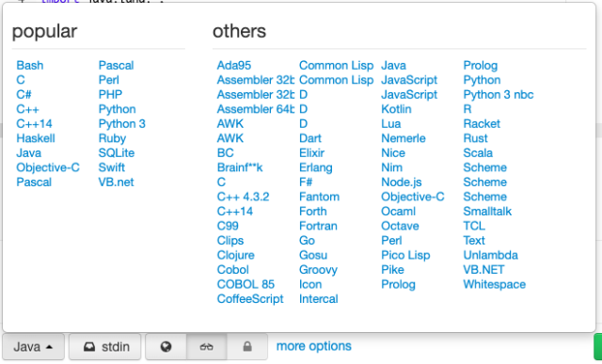Choose Node.js from others
The height and width of the screenshot is (364, 602).
coord(402,182)
